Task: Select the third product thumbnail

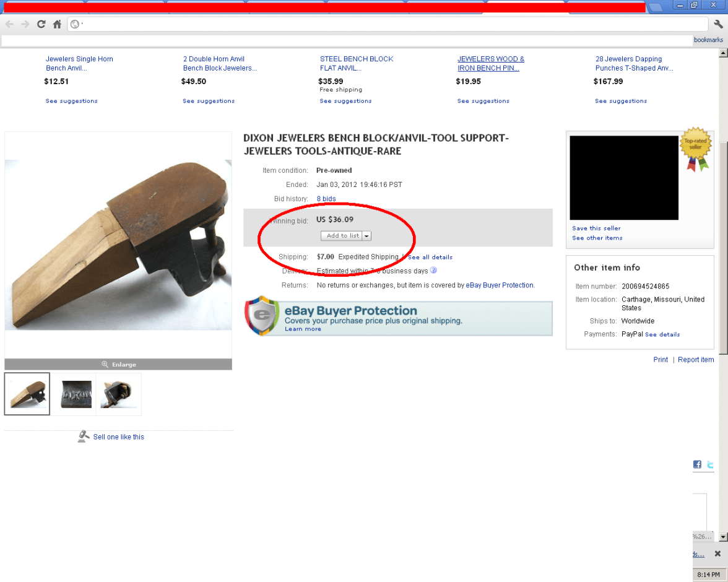Action: pos(118,394)
